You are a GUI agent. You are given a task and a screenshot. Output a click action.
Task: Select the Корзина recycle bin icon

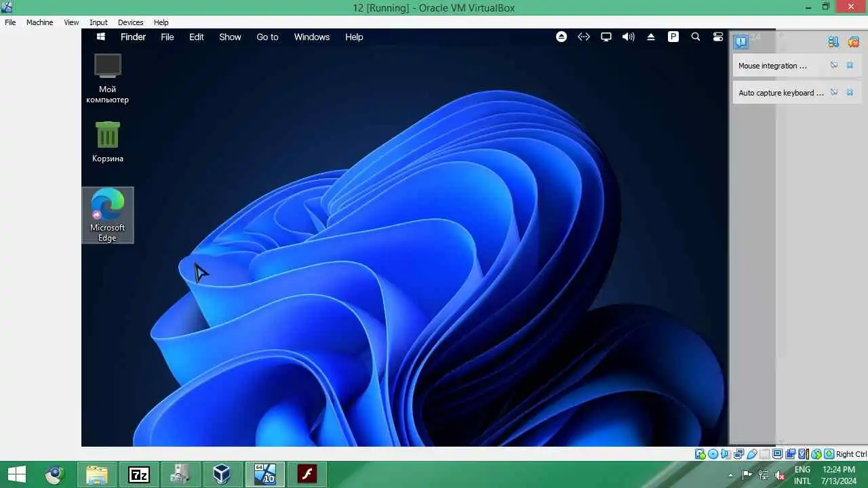point(107,142)
